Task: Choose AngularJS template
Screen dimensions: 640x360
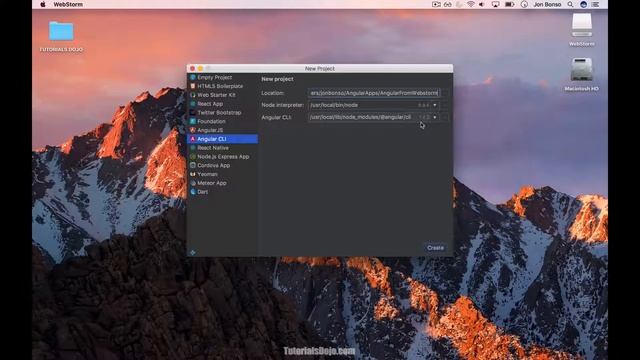Action: coord(222,130)
